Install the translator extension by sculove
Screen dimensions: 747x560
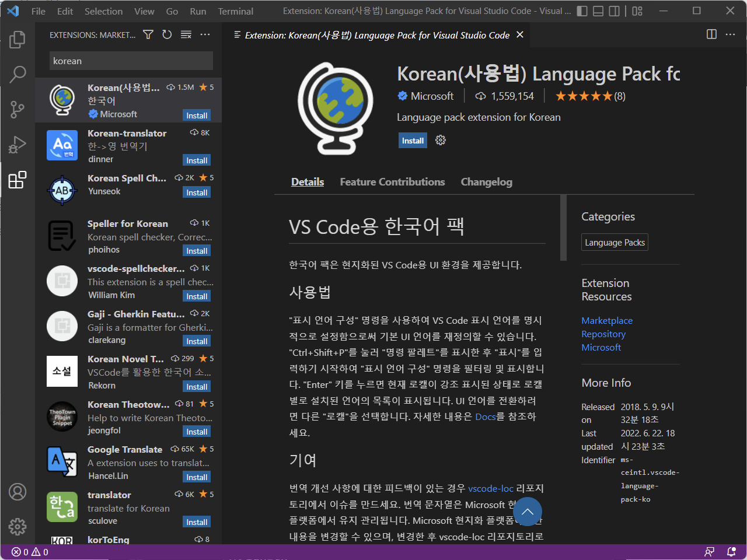[x=197, y=522]
